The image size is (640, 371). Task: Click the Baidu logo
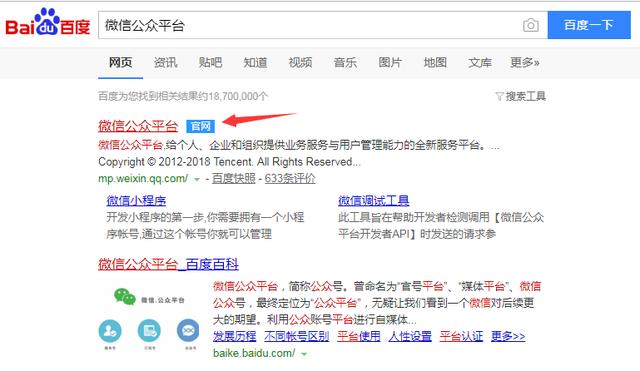47,22
